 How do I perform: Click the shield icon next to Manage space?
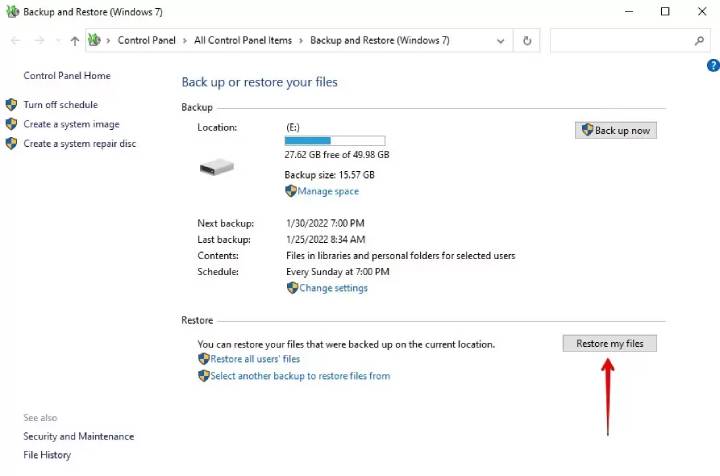291,191
